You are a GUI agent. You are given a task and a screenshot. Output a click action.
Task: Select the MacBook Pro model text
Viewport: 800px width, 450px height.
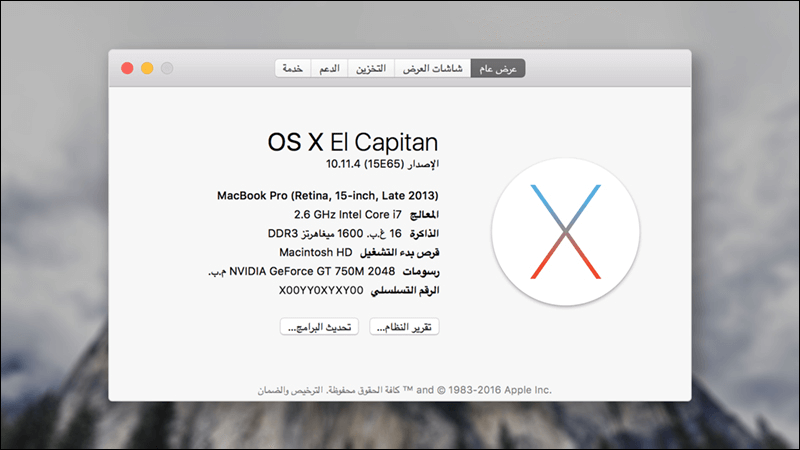click(328, 195)
